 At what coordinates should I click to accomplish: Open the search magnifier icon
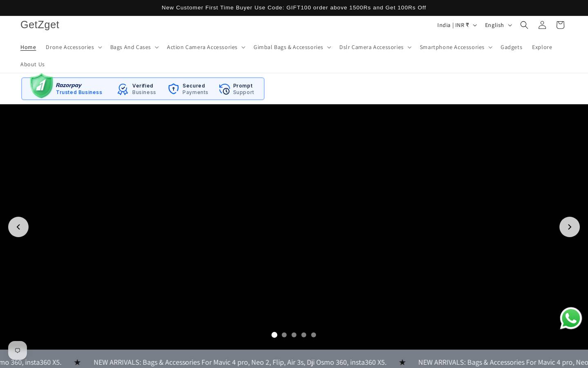(x=524, y=25)
